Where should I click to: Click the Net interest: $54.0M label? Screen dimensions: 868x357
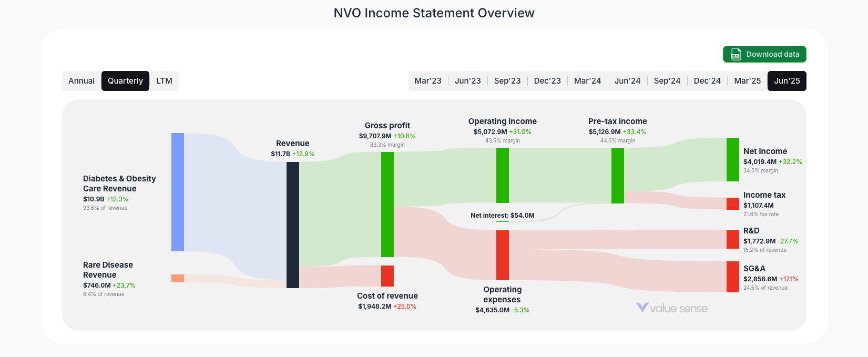pyautogui.click(x=503, y=216)
